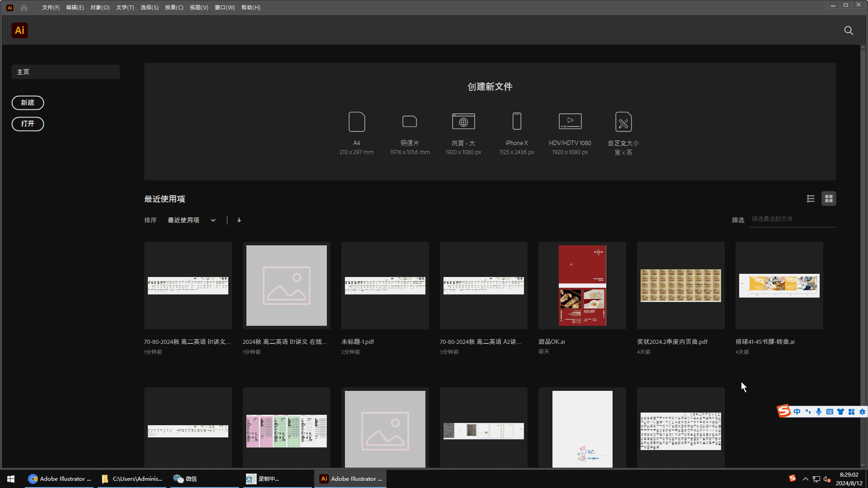Viewport: 868px width, 488px height.
Task: Open the search magnifier icon
Action: point(849,30)
